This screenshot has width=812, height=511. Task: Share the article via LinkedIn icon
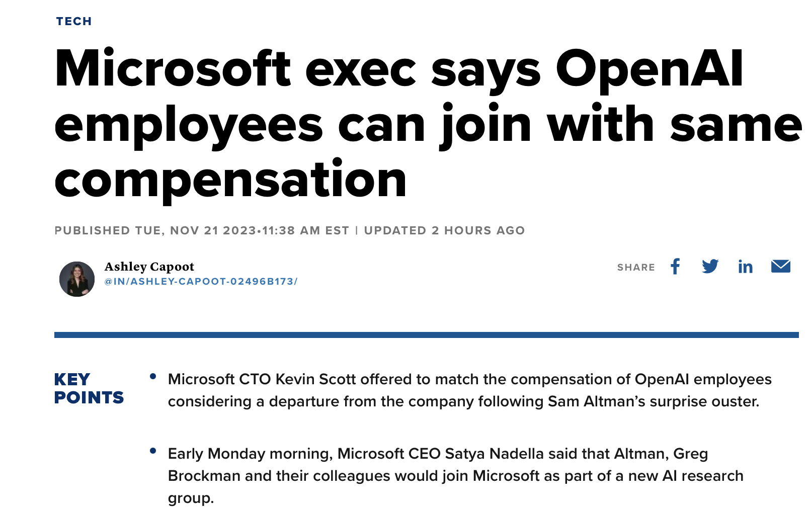(745, 266)
